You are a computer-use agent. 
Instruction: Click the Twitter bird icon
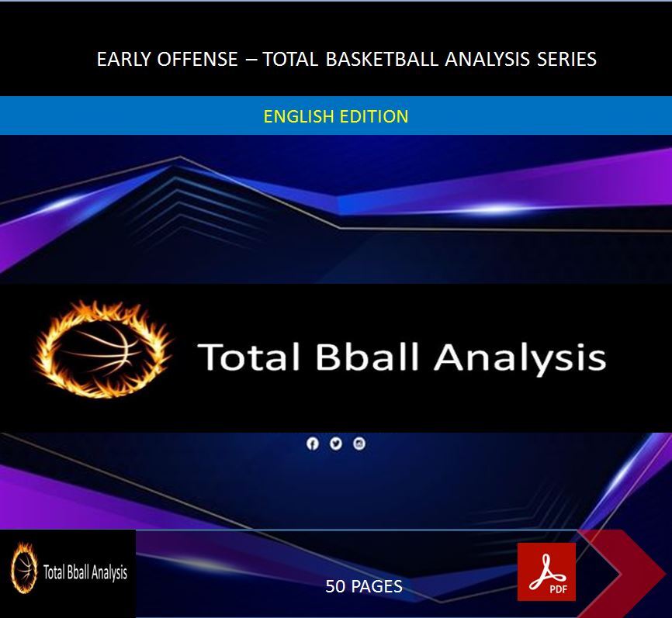[336, 444]
